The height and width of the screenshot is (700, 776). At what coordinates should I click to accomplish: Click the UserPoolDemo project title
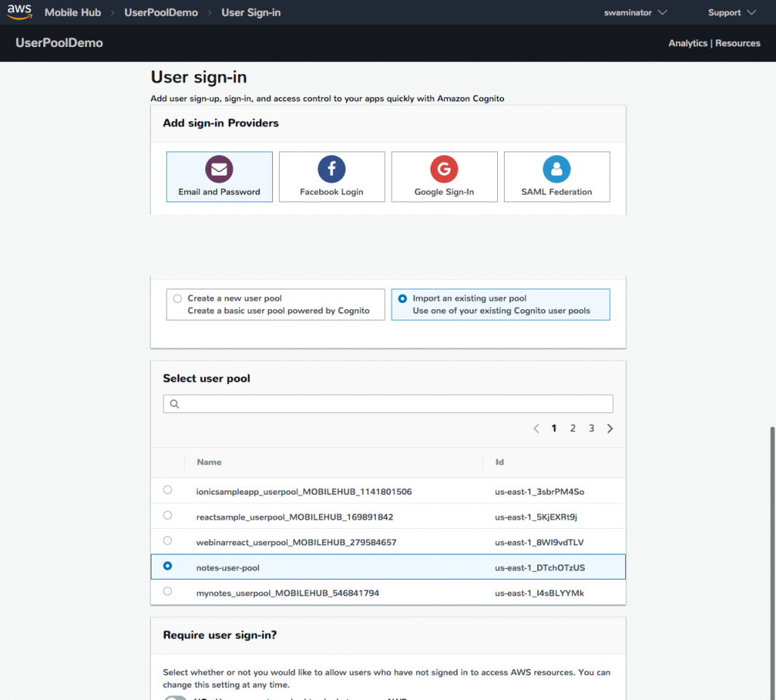pos(59,42)
